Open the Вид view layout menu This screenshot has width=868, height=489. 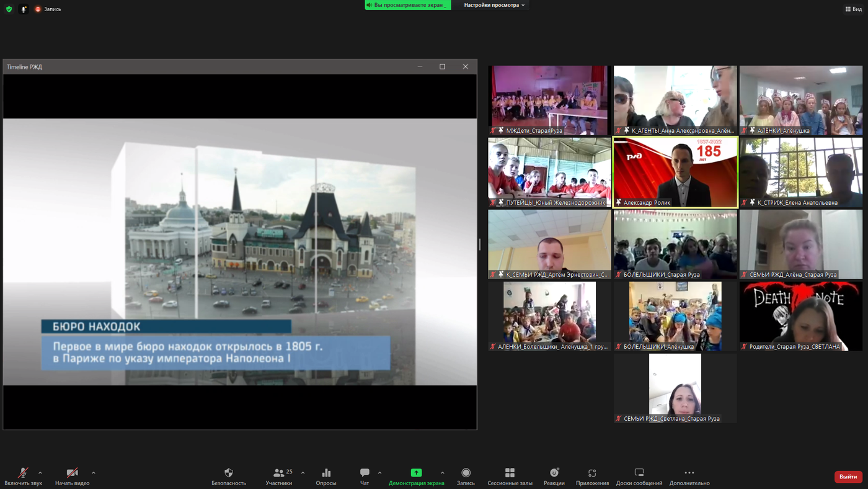point(852,9)
